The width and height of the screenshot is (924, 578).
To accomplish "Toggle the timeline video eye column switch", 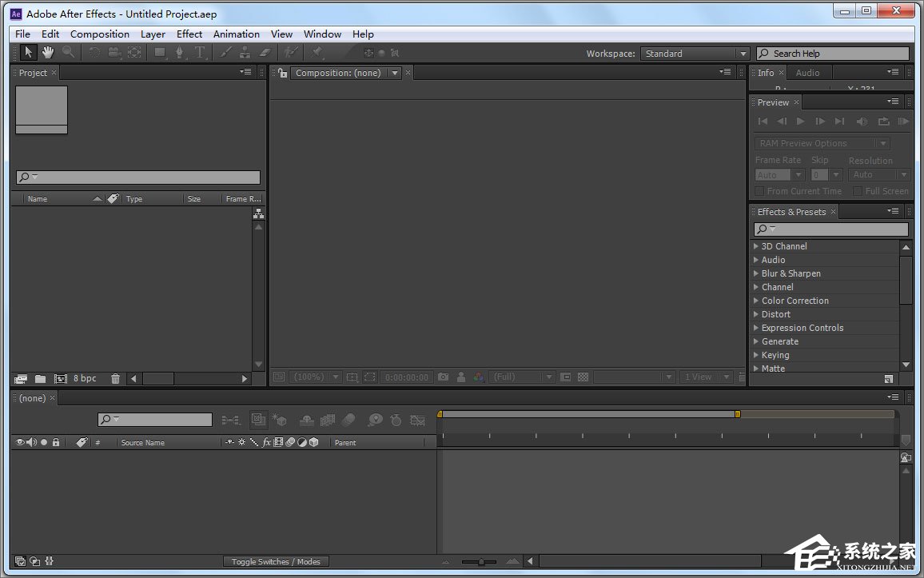I will (x=19, y=442).
